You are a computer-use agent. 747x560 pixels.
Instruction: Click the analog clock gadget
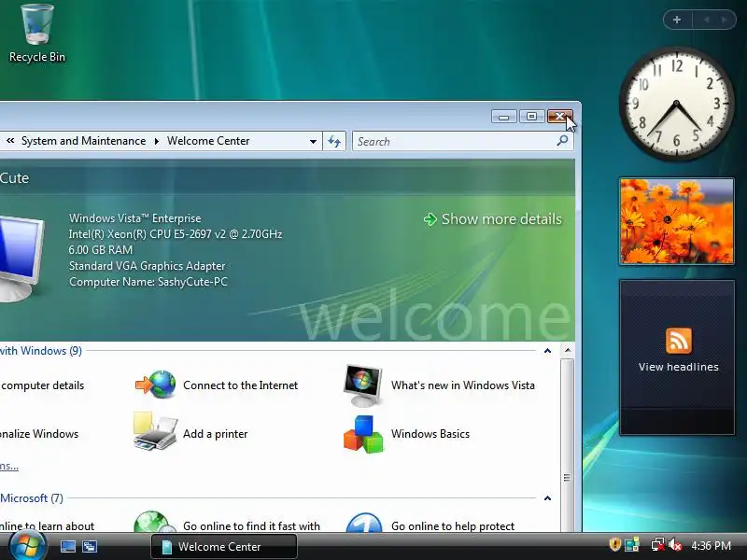click(676, 104)
